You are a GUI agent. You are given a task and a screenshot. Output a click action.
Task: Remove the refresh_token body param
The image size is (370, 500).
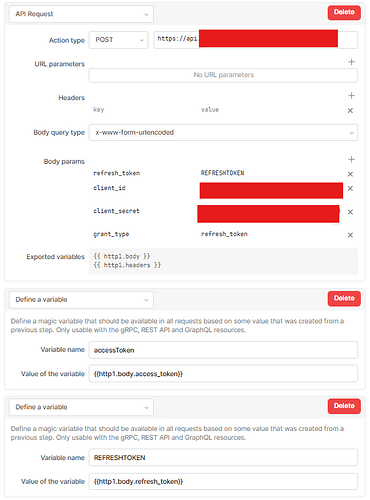point(350,174)
